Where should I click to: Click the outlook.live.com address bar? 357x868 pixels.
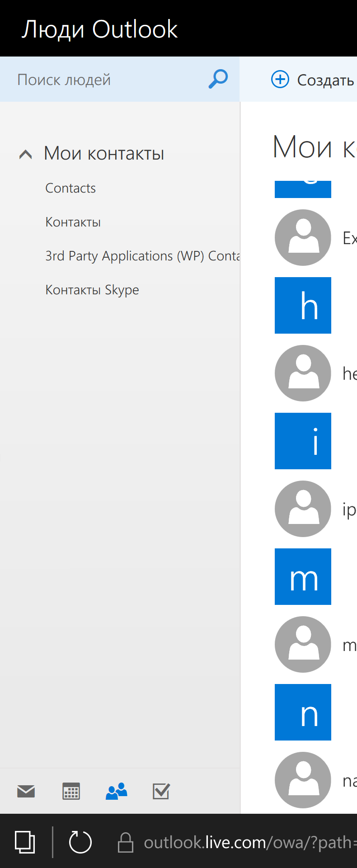250,842
